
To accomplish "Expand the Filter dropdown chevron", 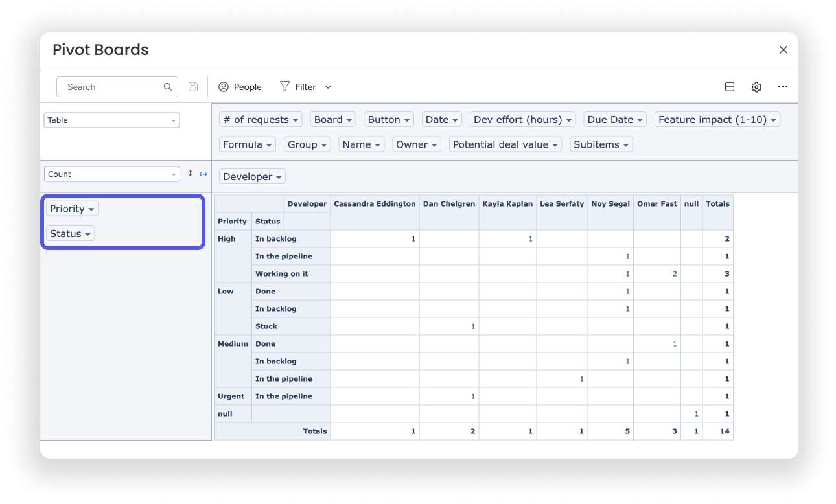I will (x=328, y=87).
